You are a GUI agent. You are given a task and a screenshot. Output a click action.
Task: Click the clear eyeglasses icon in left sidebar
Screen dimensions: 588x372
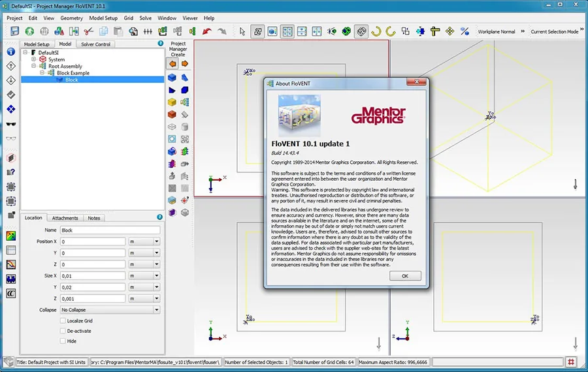point(11,138)
